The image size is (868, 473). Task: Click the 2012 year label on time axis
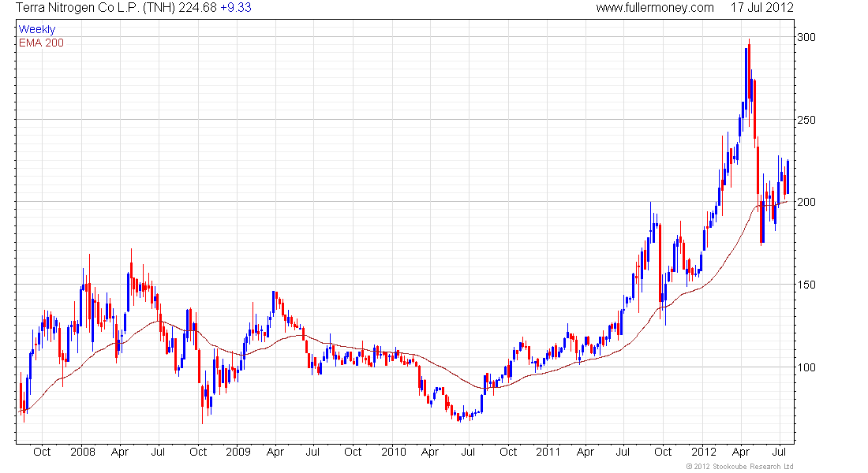coord(704,452)
